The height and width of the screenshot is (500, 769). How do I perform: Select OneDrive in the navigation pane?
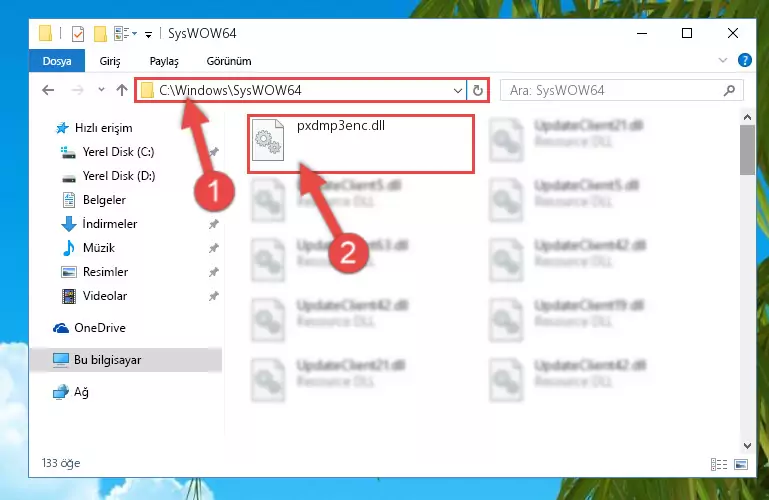pos(100,328)
